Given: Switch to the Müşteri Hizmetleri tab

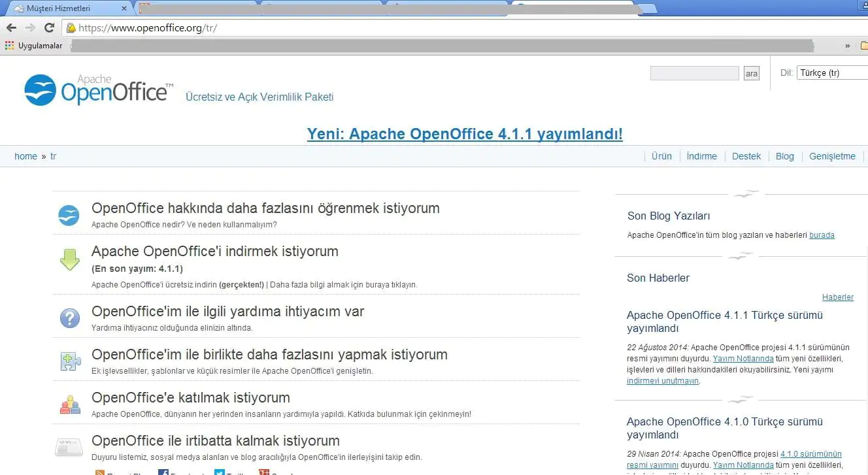Looking at the screenshot, I should pyautogui.click(x=65, y=8).
